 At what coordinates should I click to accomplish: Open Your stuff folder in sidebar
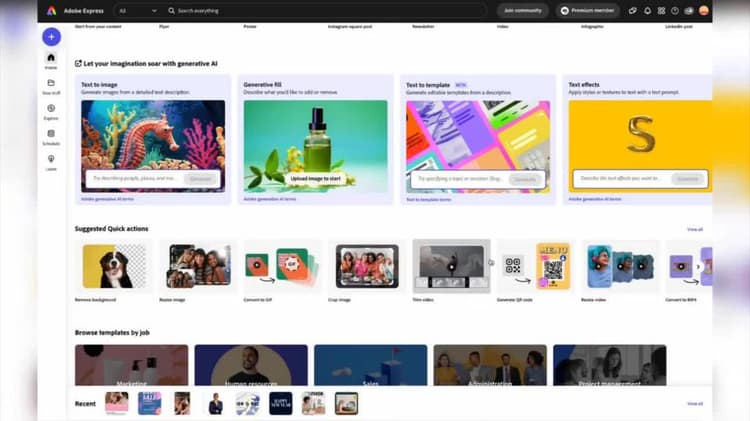pos(51,87)
